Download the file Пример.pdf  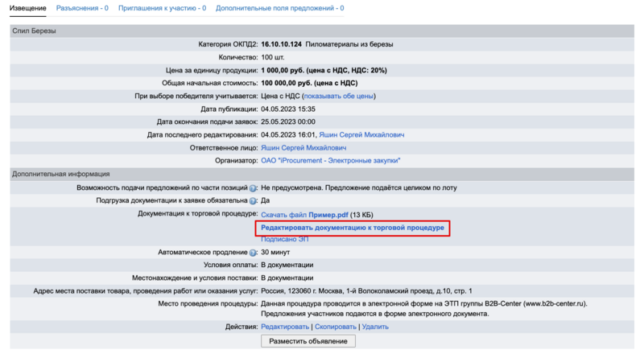306,214
